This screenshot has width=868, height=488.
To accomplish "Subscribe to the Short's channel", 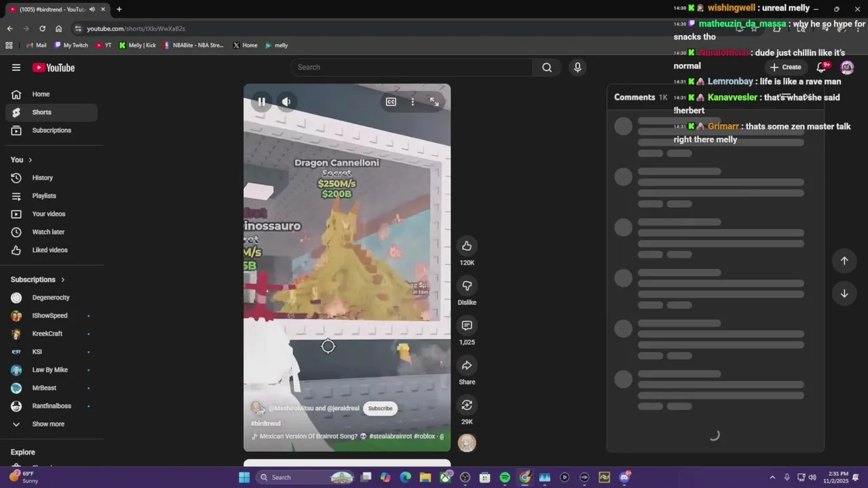I will (x=380, y=408).
